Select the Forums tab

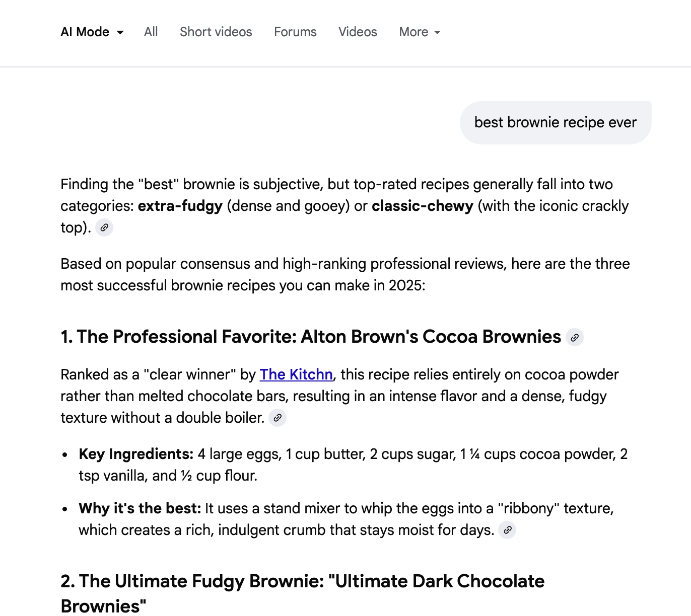(295, 32)
